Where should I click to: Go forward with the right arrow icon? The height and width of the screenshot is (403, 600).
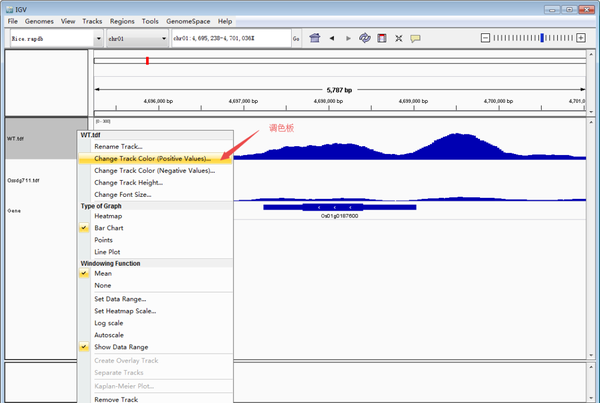click(x=348, y=38)
